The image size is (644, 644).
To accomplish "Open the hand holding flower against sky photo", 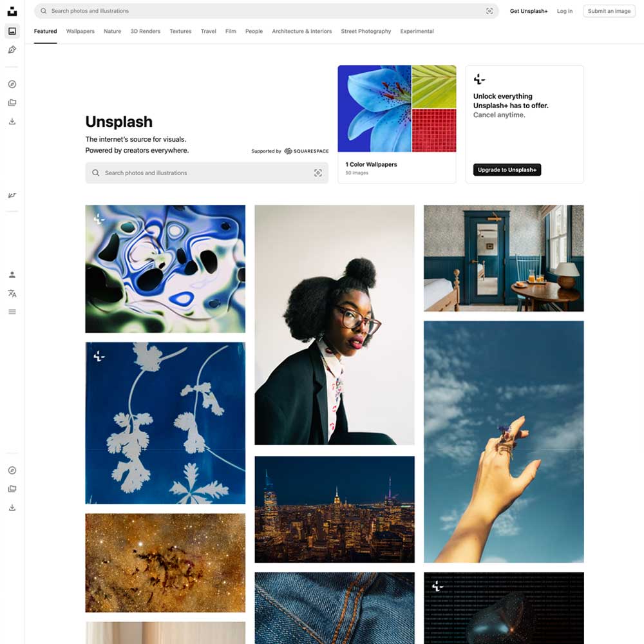I will pyautogui.click(x=504, y=442).
